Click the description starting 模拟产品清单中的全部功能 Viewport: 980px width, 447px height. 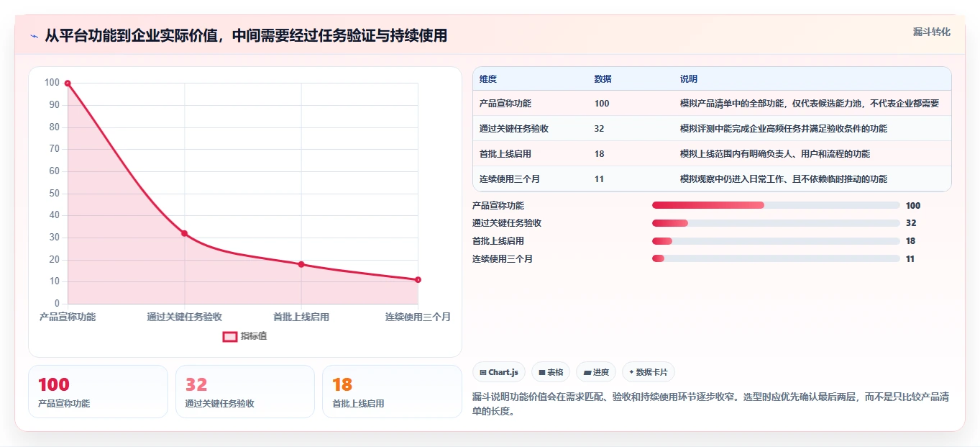(x=810, y=104)
